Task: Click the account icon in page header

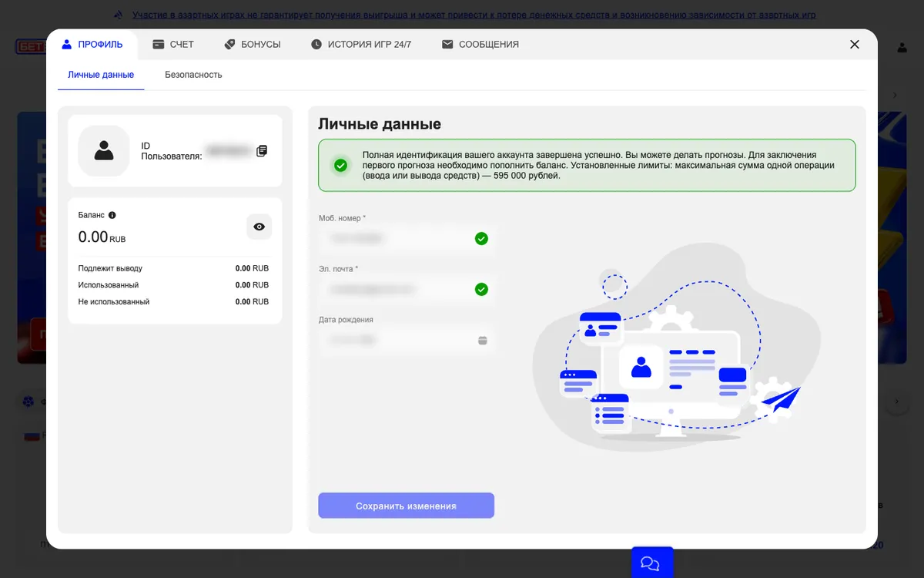Action: pos(902,47)
